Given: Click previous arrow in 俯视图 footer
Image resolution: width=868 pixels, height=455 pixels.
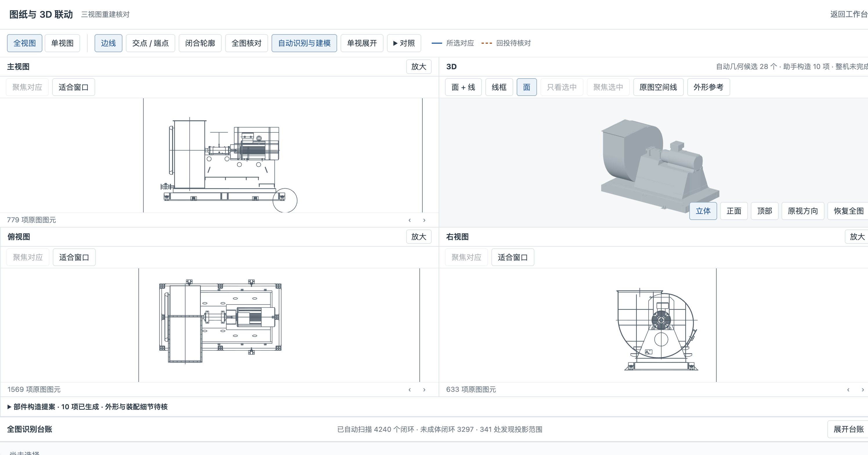Looking at the screenshot, I should coord(410,390).
